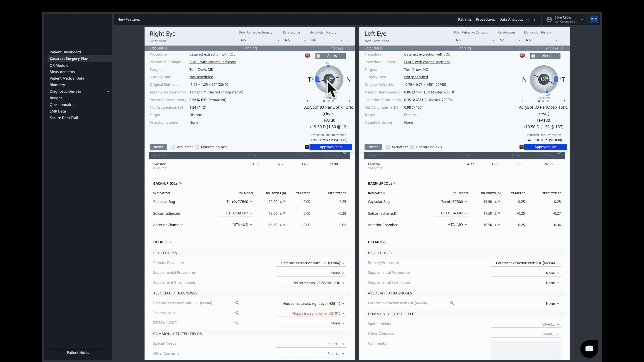Increase Right Eye Capsular Bag IOL power

[281, 202]
